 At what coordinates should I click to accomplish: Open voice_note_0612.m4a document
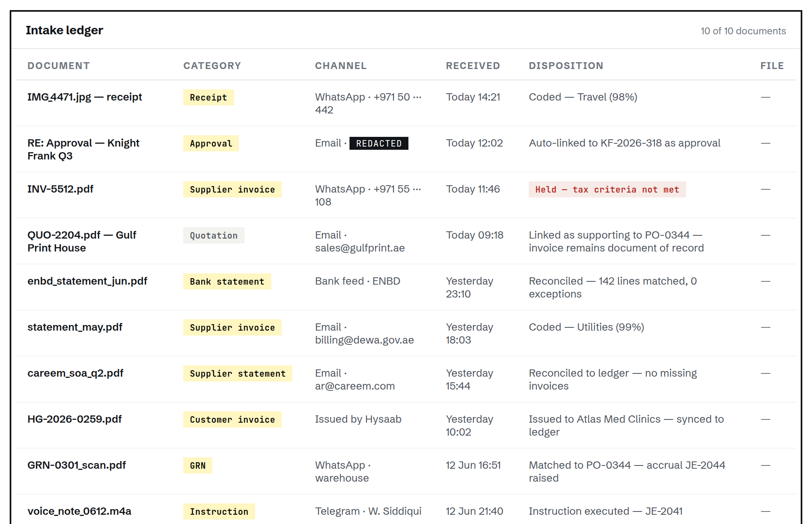pos(79,511)
